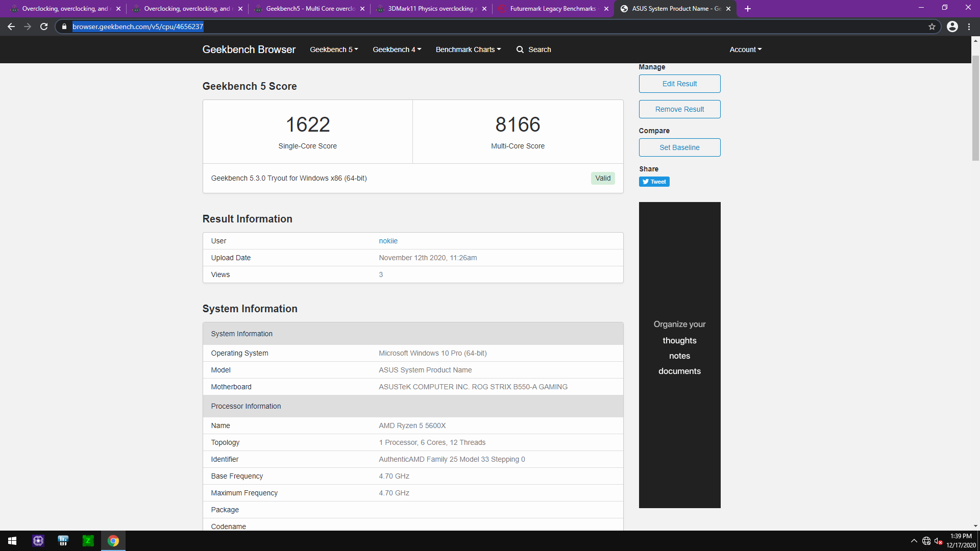Click the Maximum Frequency 4.70 GHz value
The image size is (980, 551).
point(394,493)
